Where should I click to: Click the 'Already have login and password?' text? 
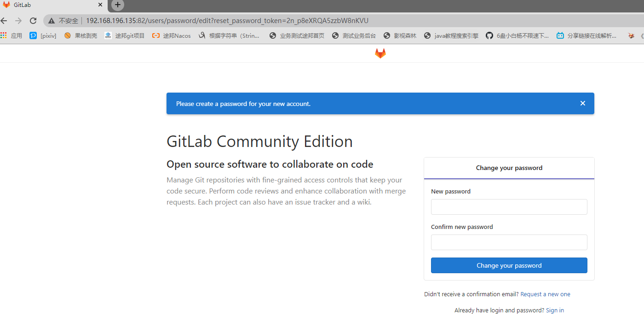(500, 311)
